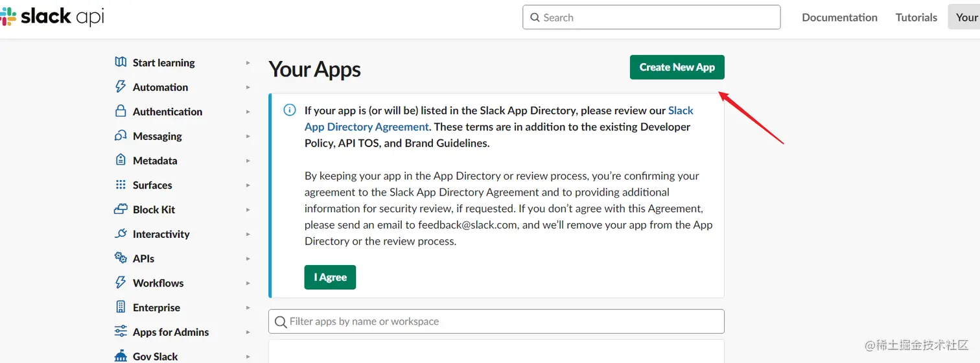Click the Authentication padlock icon
This screenshot has height=363, width=980.
[121, 111]
